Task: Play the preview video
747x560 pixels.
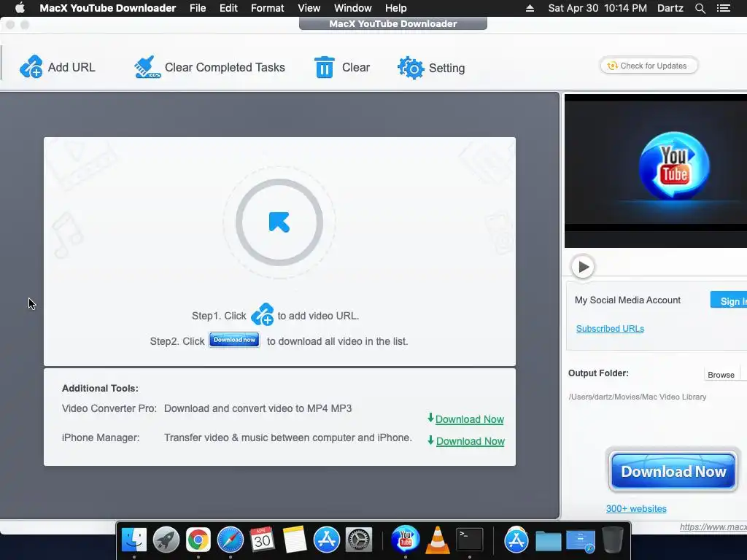Action: (583, 267)
